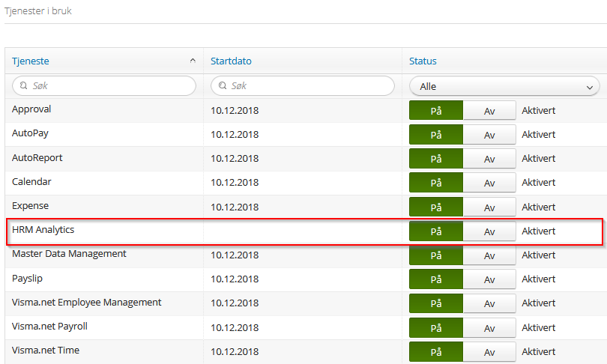Screen dimensions: 607x364
Task: Disable Visma.net Employee Management with Av
Action: [x=489, y=303]
